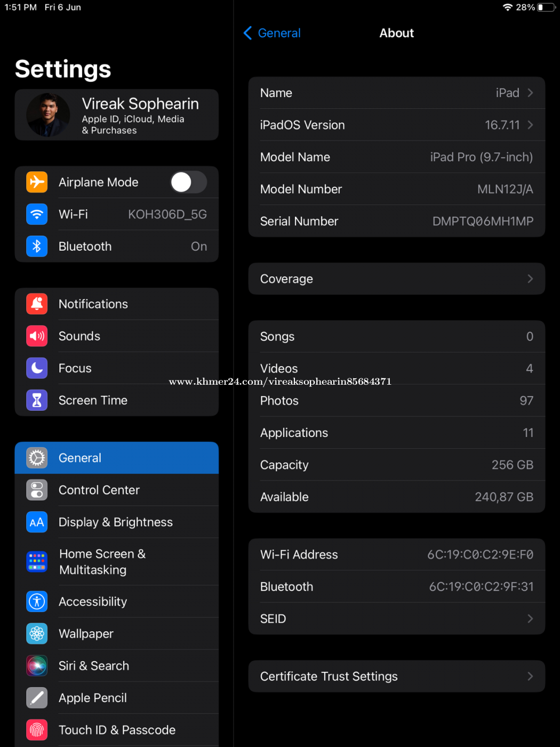
Task: Tap the Touch ID fingerprint icon
Action: 37,729
